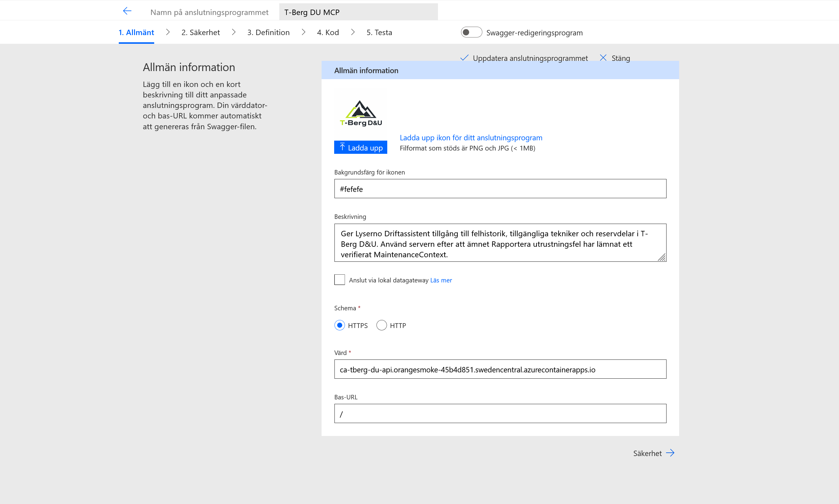Click the blue Ladda upp button

361,148
